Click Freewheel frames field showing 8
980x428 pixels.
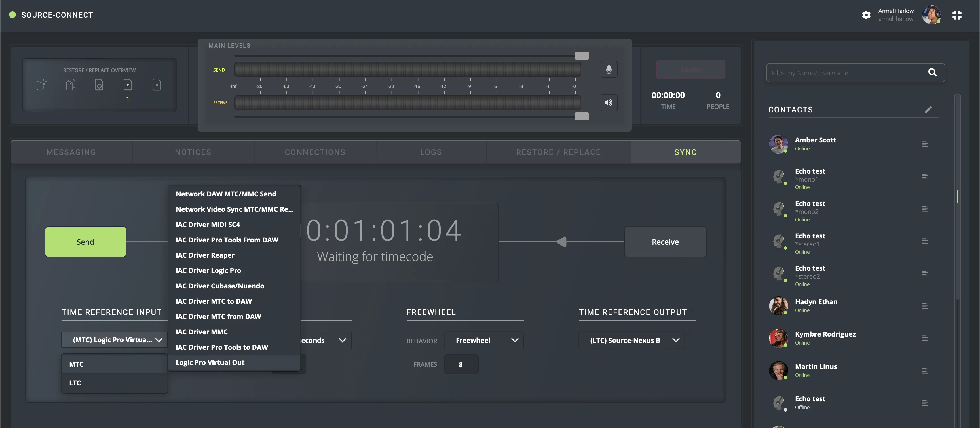(x=461, y=364)
